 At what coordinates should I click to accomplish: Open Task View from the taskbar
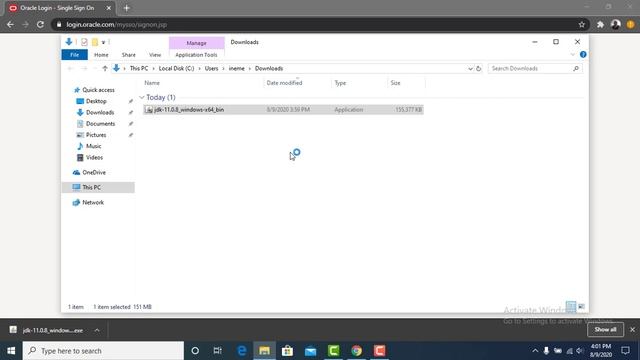[x=218, y=351]
